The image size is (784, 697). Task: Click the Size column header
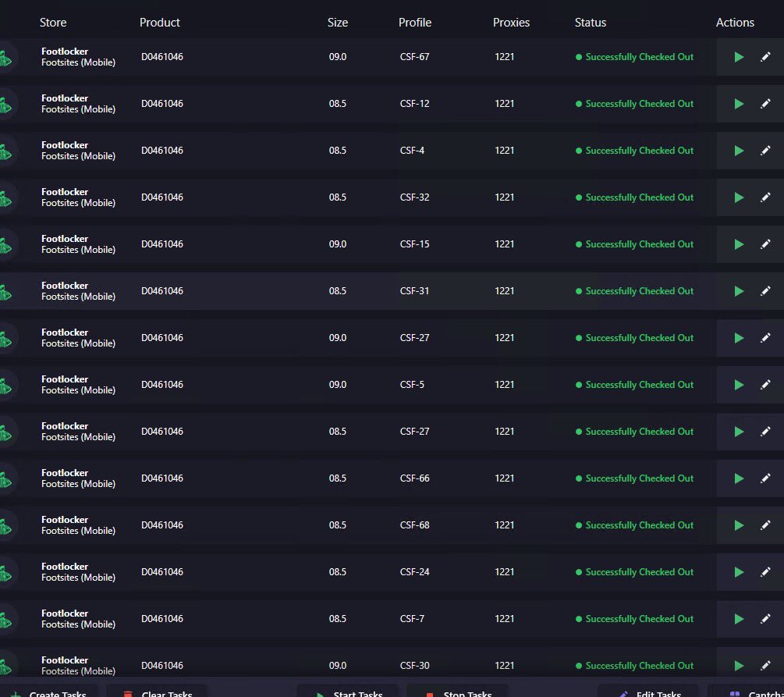click(x=338, y=23)
